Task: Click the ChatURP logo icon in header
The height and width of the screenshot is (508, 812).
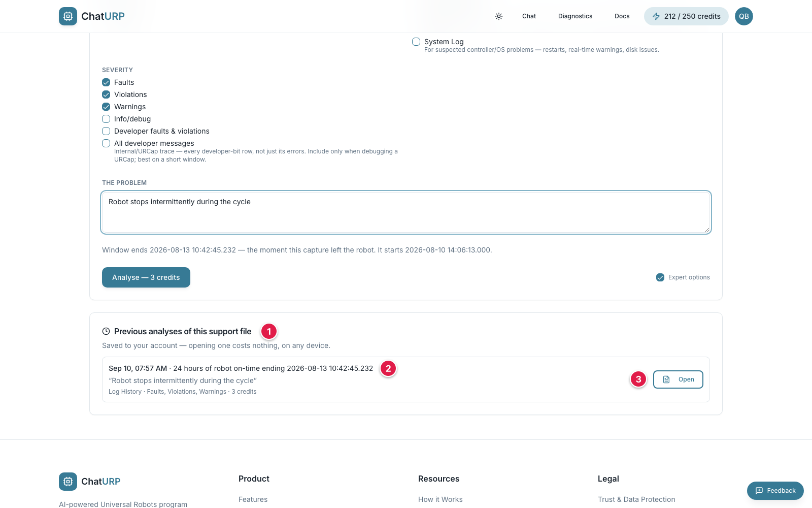Action: [x=68, y=16]
